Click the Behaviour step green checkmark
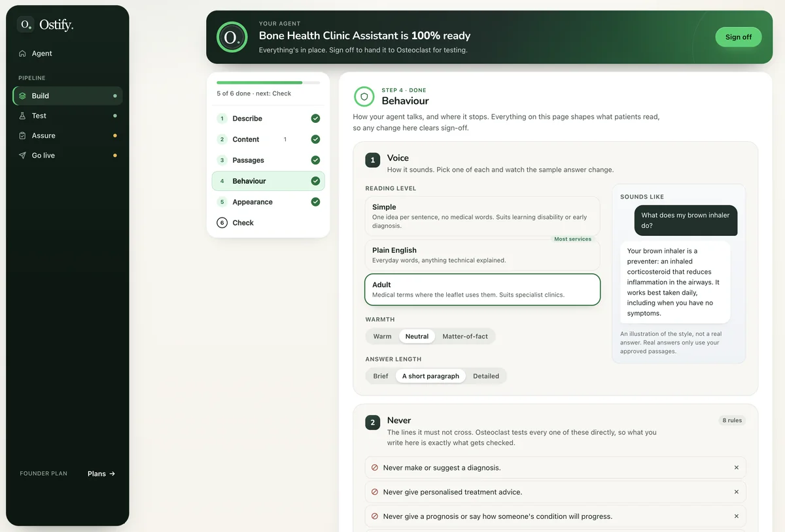Screen dimensions: 785x532 click(315, 181)
